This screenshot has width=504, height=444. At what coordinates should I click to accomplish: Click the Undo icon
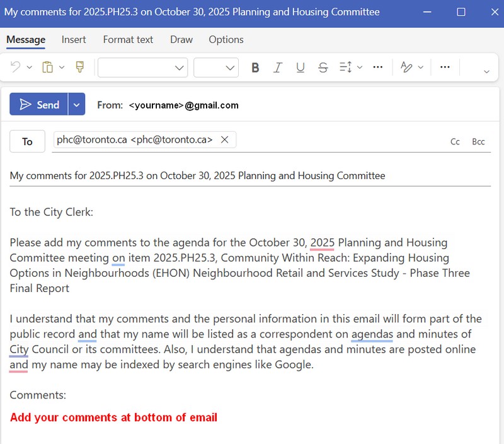(16, 67)
